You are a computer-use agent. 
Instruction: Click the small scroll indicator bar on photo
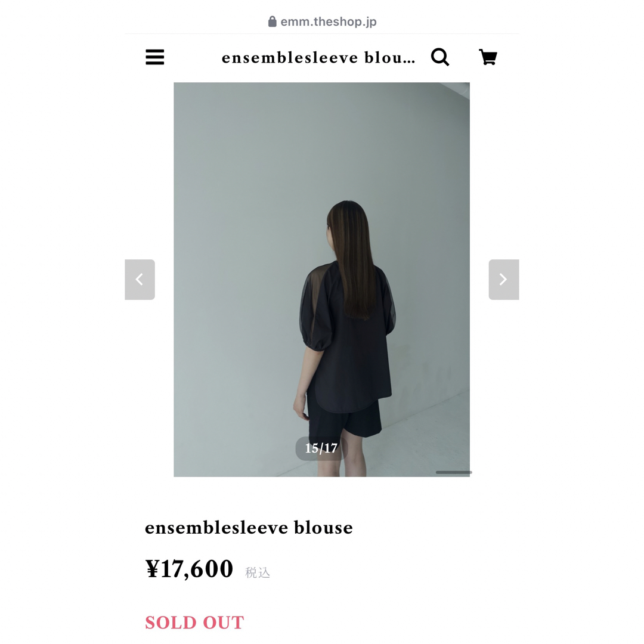(x=454, y=472)
